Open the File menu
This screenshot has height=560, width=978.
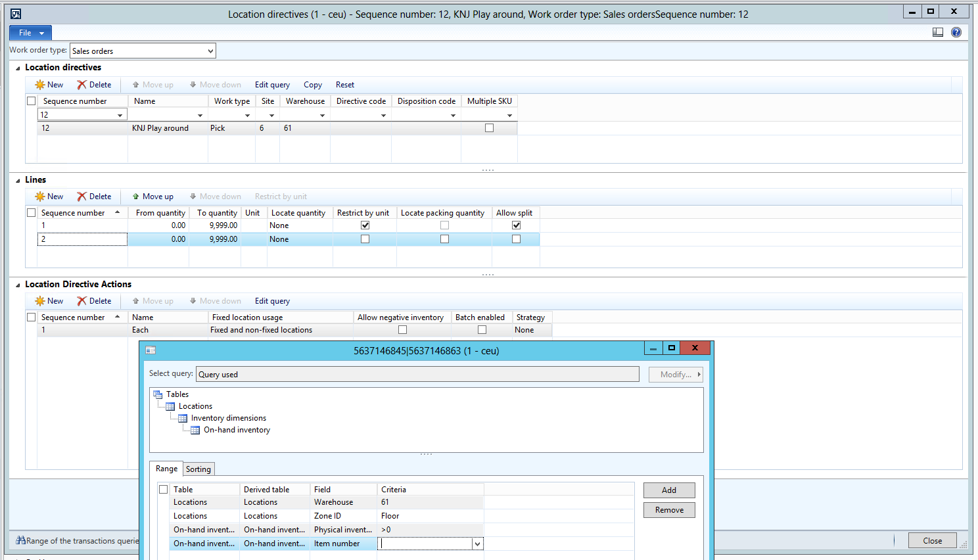coord(30,33)
